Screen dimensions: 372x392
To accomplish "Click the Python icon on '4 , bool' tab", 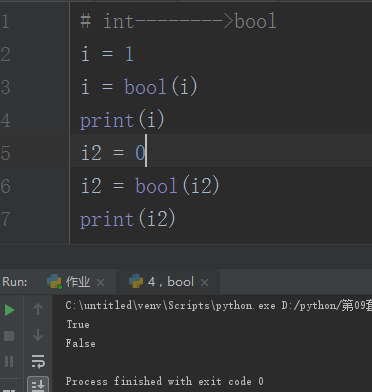I will (x=136, y=282).
